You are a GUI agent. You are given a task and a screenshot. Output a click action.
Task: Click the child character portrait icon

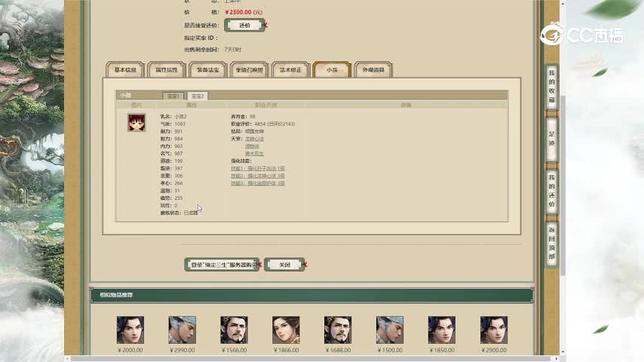[x=136, y=122]
